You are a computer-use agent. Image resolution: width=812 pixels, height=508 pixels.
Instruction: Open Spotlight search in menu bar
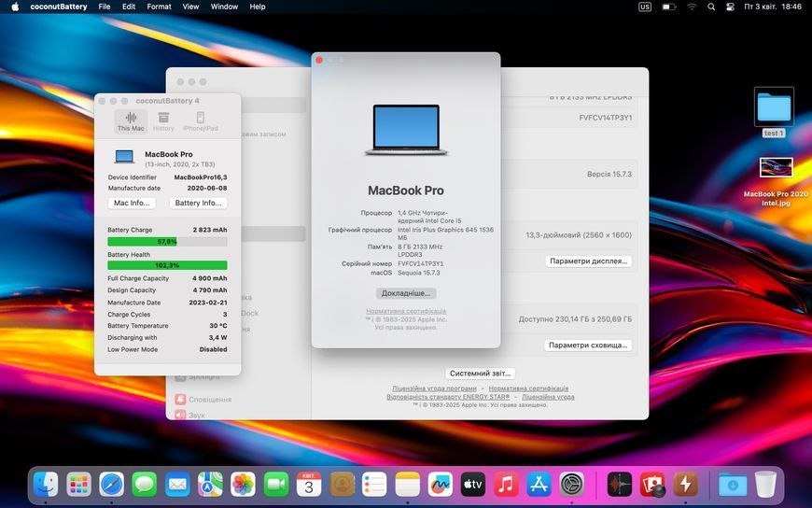pos(711,7)
